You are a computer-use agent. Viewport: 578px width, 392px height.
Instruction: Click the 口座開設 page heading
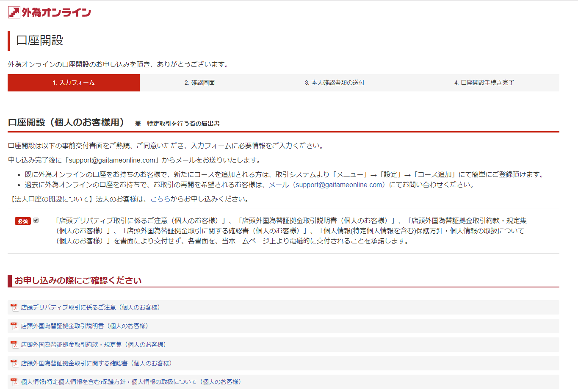(40, 40)
